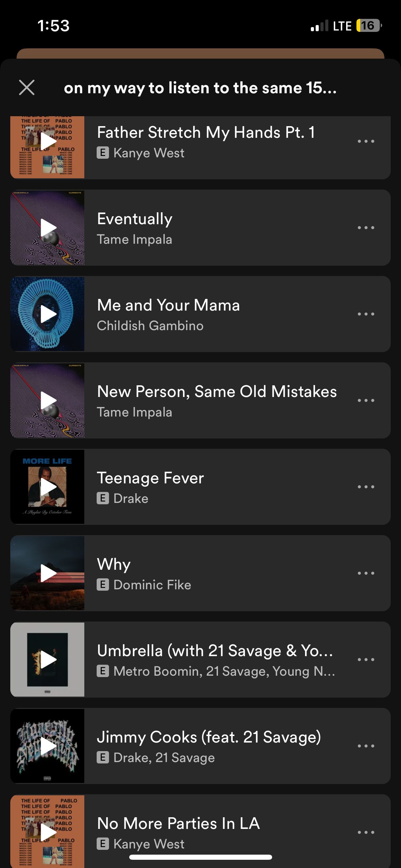Play Me and Your Mama preview
Image resolution: width=401 pixels, height=868 pixels.
[x=48, y=314]
